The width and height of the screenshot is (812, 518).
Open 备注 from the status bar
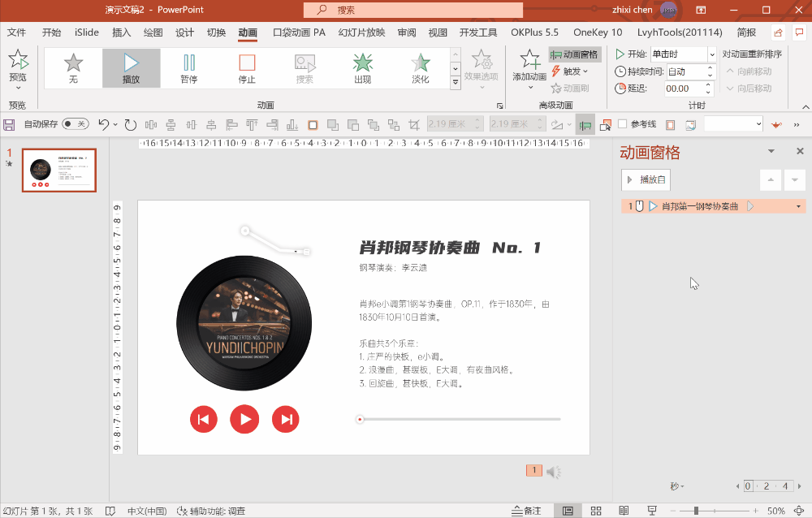[x=526, y=510]
